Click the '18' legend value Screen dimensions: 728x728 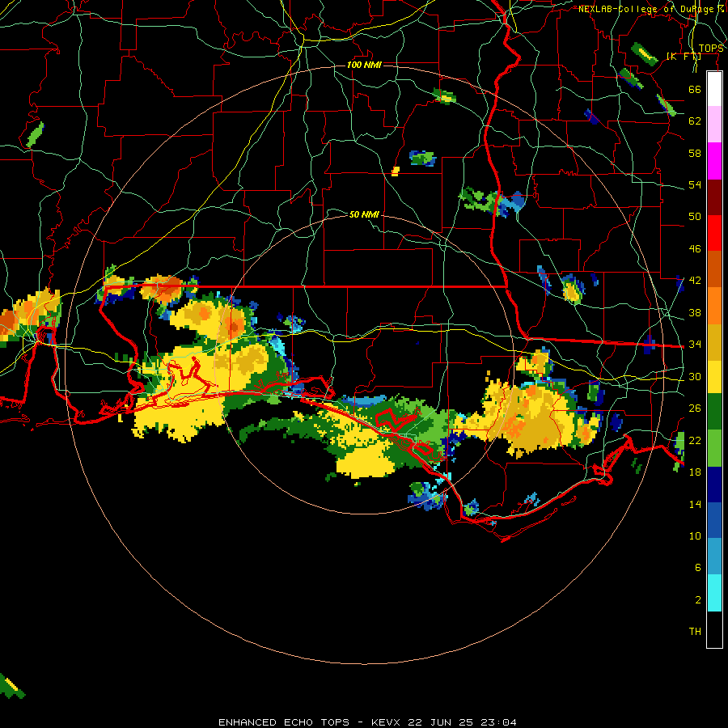coord(695,472)
